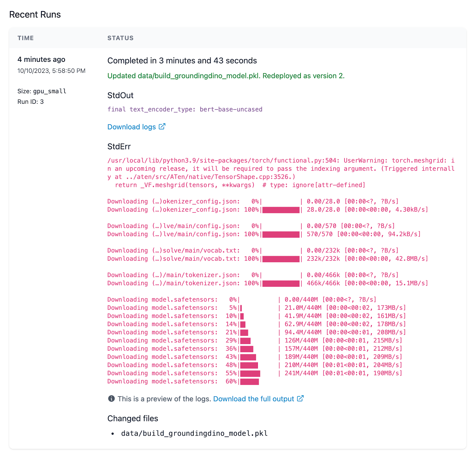Select the model.safetensors 60% line
The width and height of the screenshot is (476, 455).
pyautogui.click(x=183, y=381)
